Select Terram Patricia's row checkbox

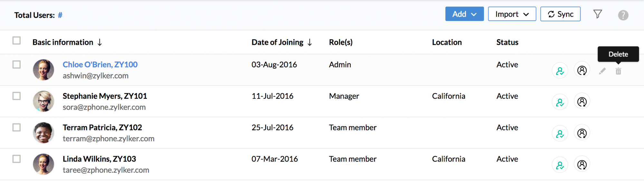[16, 127]
